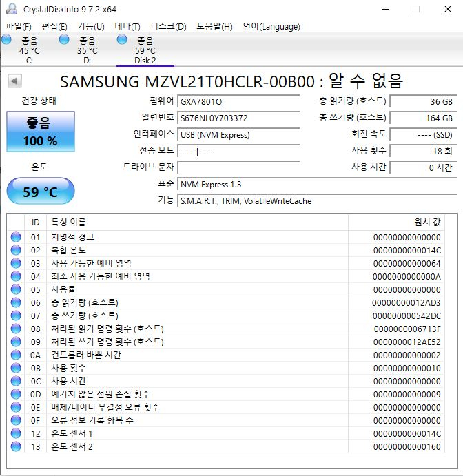
Task: Click status orb of row 12 온도 센서 1
Action: pyautogui.click(x=16, y=433)
